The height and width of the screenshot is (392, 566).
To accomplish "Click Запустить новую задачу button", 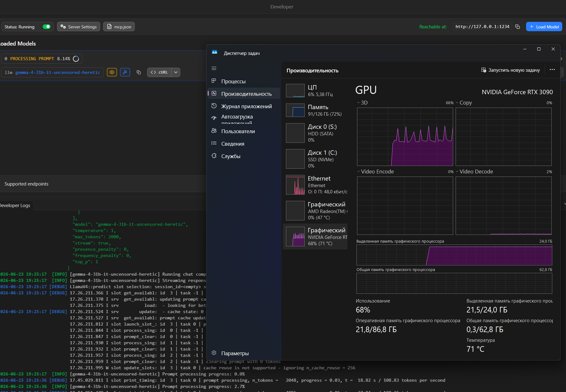I will pos(510,70).
